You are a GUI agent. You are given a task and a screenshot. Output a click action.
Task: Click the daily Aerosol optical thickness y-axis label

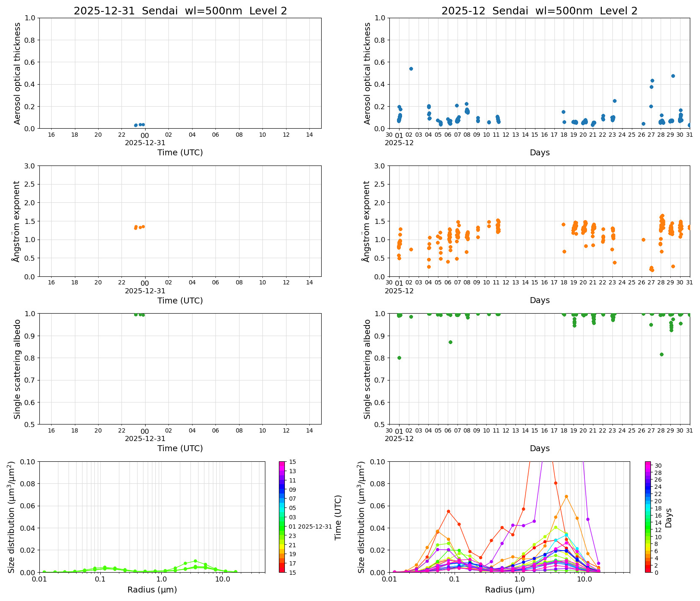pos(17,73)
